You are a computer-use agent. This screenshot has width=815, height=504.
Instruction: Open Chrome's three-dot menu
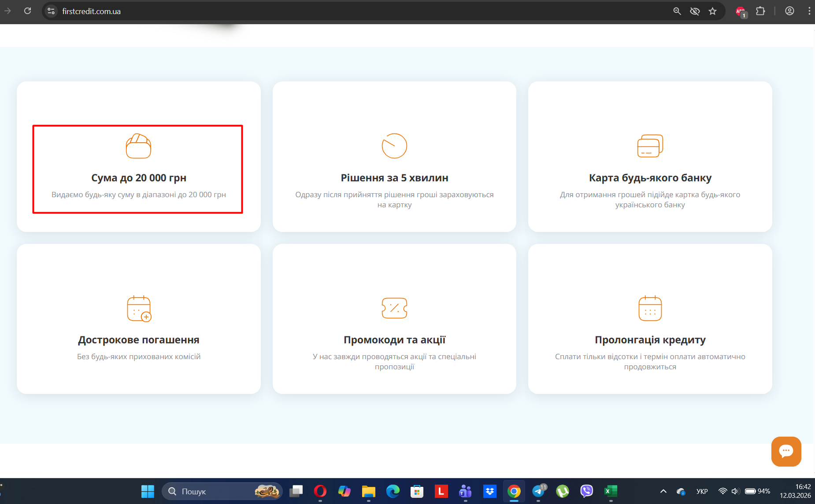pos(809,11)
